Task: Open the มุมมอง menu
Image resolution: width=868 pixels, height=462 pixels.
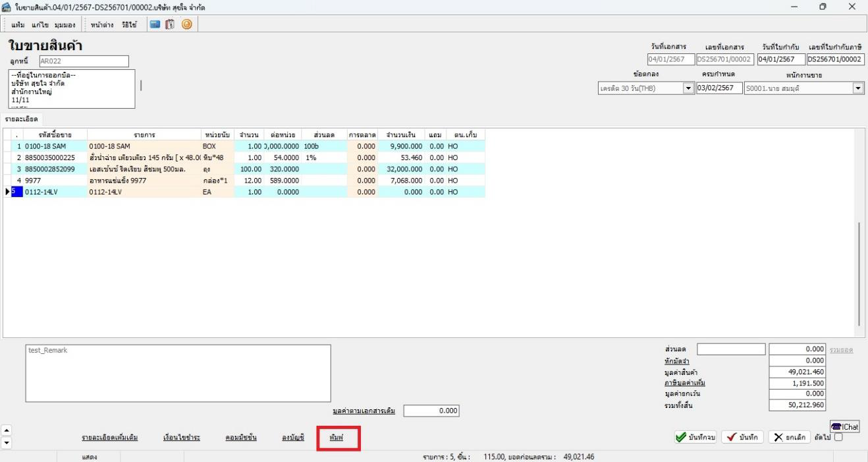Action: [x=65, y=25]
